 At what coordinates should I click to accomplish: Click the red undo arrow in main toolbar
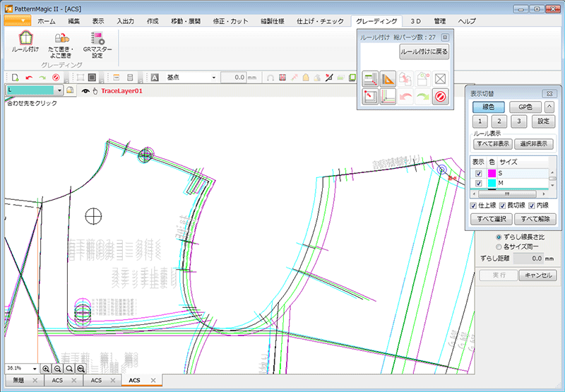[29, 78]
